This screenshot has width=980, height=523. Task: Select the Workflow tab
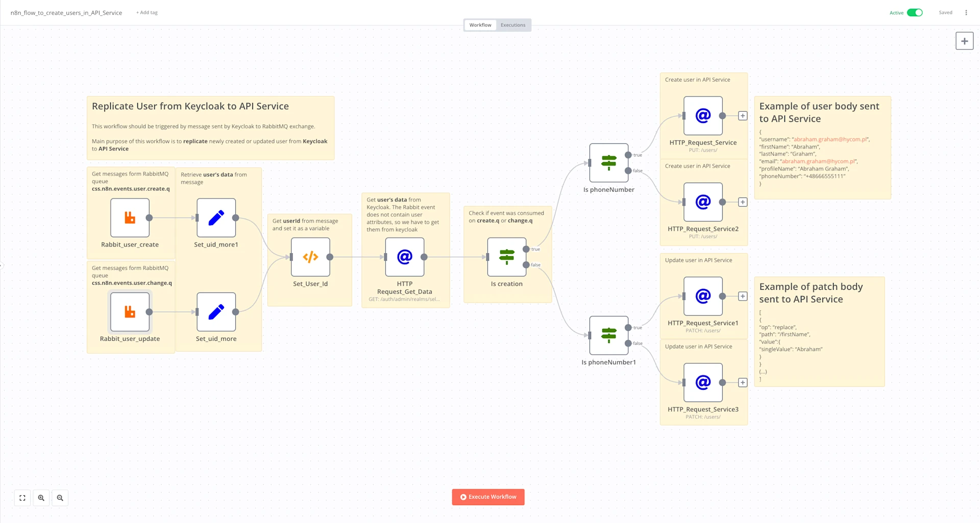coord(480,24)
